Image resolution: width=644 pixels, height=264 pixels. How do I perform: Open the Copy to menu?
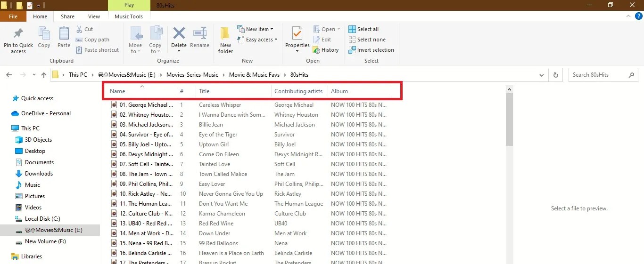pos(156,40)
